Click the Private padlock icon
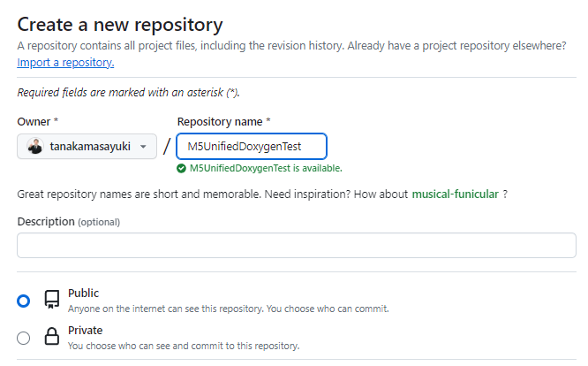The image size is (588, 366). (51, 337)
